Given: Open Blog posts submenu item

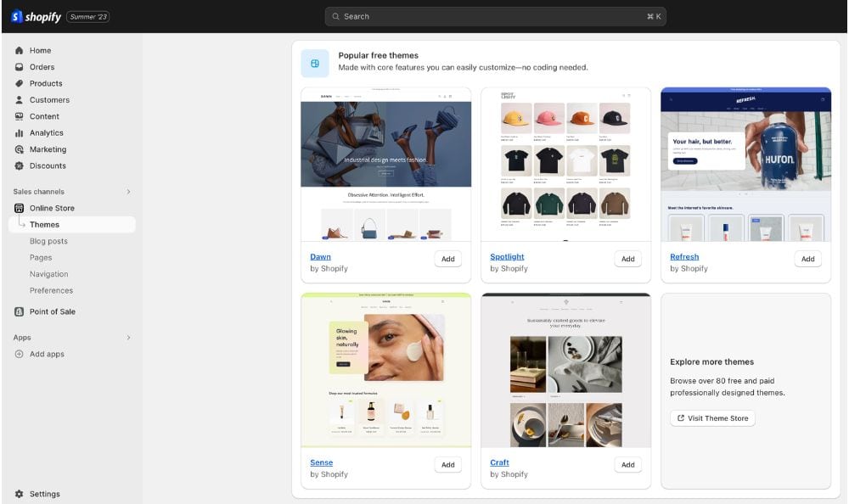Looking at the screenshot, I should point(48,241).
